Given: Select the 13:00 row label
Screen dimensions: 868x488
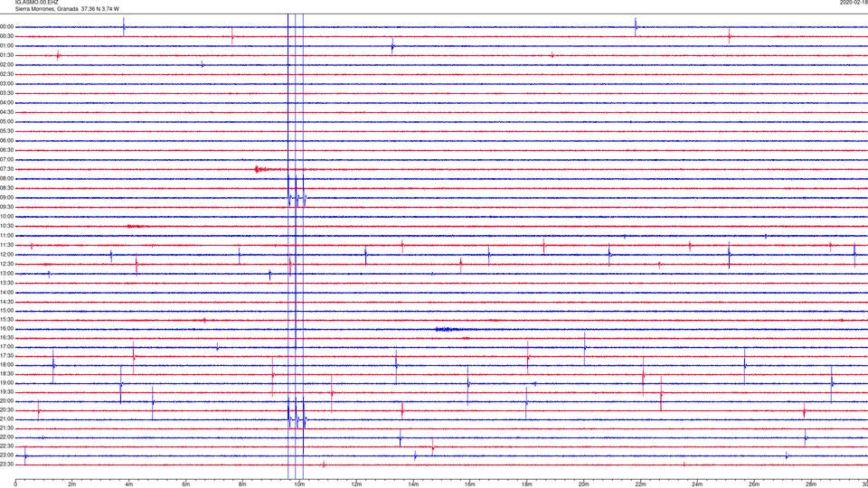Looking at the screenshot, I should (7, 273).
